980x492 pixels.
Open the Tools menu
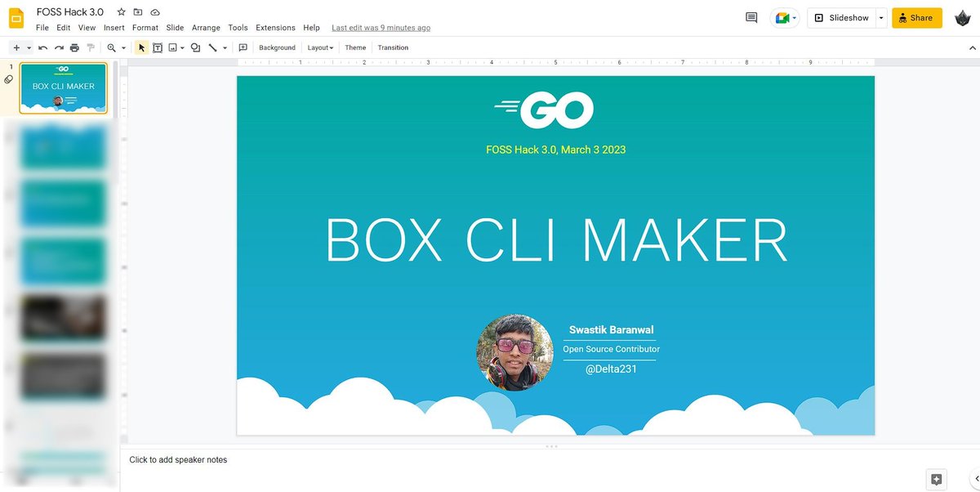pos(238,28)
